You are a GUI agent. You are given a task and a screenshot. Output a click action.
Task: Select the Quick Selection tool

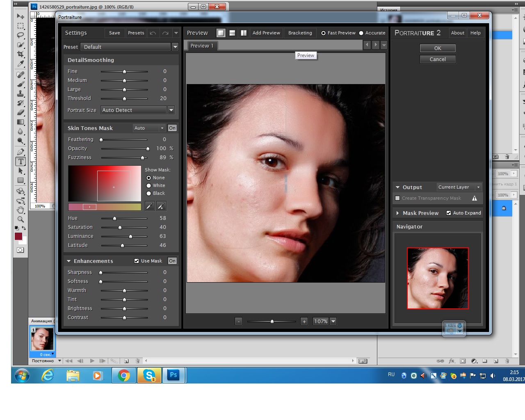pyautogui.click(x=20, y=45)
